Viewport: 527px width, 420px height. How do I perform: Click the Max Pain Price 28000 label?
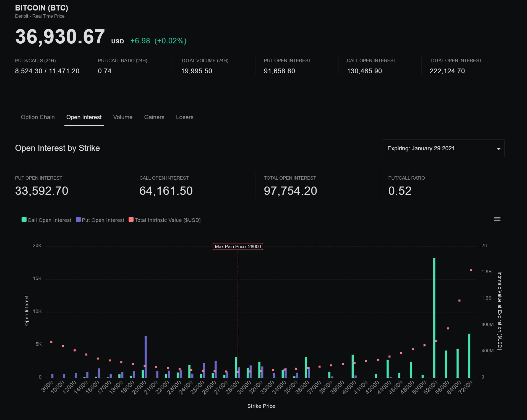click(x=238, y=246)
